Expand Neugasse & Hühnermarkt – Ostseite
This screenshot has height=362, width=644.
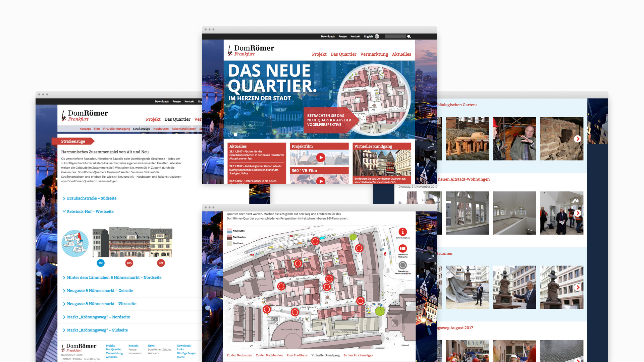pyautogui.click(x=98, y=291)
